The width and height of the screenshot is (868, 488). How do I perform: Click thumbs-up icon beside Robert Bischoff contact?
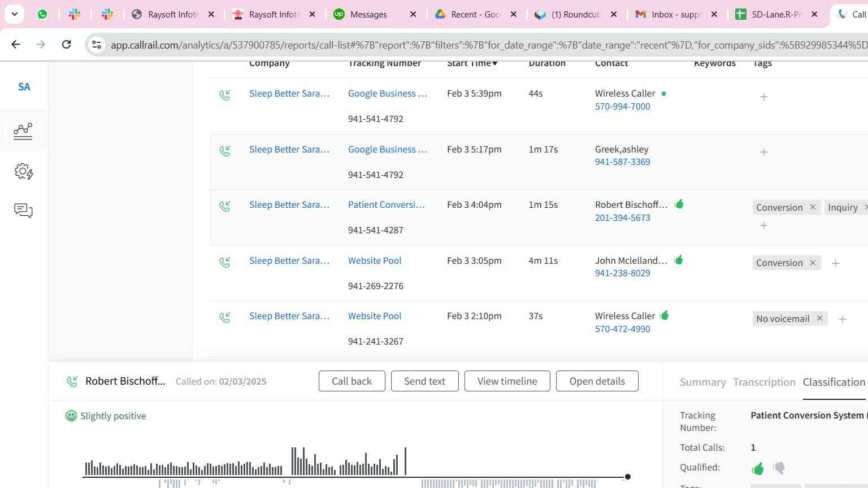(x=679, y=204)
